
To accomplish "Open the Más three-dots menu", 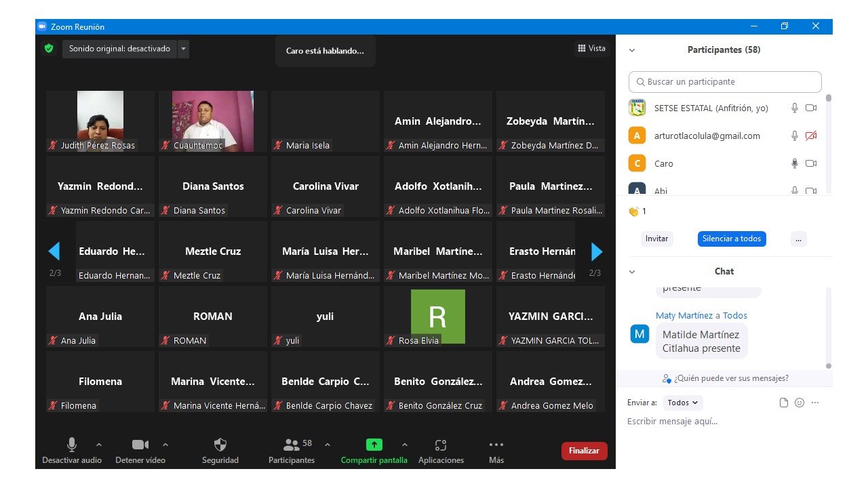I will 496,445.
